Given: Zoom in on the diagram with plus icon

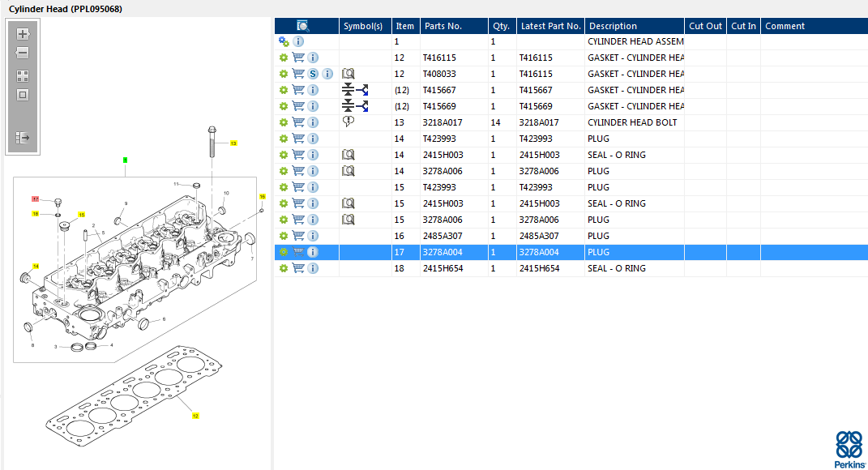Looking at the screenshot, I should point(23,34).
